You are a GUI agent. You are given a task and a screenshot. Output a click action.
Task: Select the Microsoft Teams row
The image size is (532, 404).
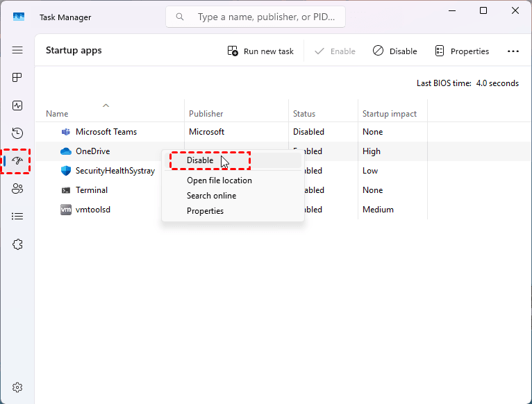click(x=106, y=132)
